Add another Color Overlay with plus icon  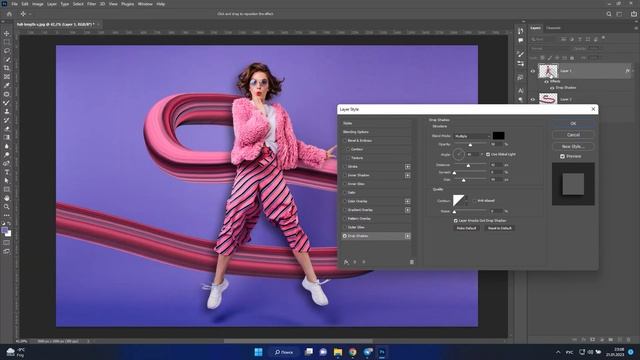pos(407,201)
